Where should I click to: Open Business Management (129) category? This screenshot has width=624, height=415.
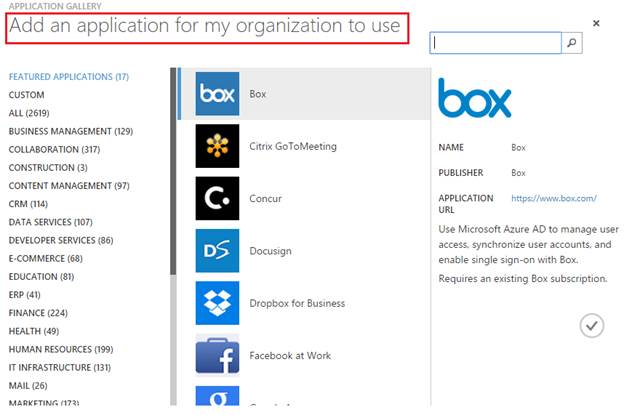tap(71, 131)
